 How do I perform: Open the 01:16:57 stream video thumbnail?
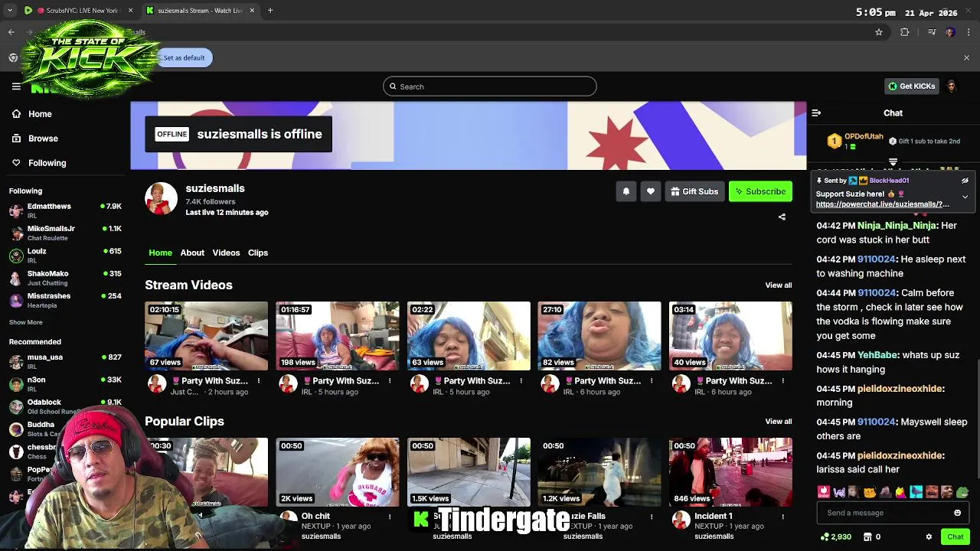click(338, 336)
